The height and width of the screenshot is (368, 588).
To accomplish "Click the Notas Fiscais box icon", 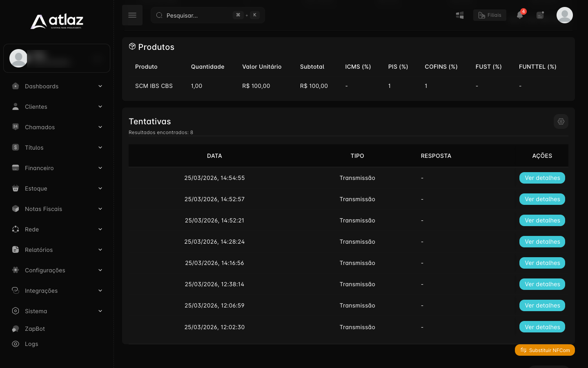I will pos(16,209).
